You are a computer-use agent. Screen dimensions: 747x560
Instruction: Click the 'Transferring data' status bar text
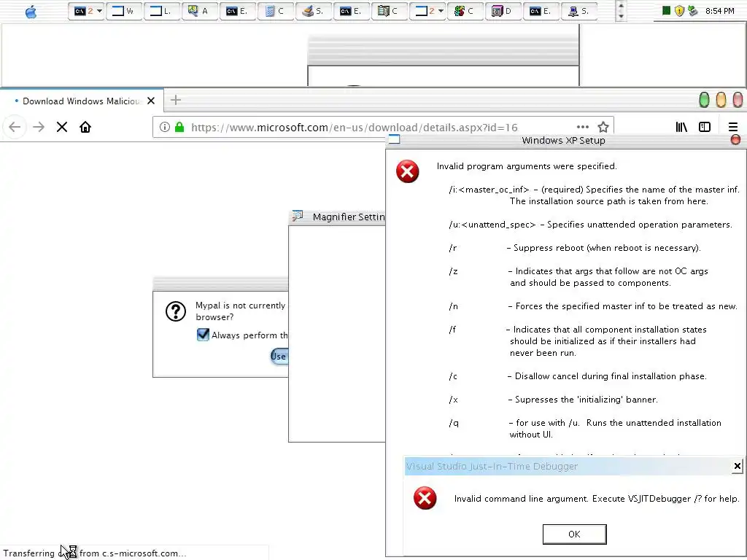(x=94, y=553)
